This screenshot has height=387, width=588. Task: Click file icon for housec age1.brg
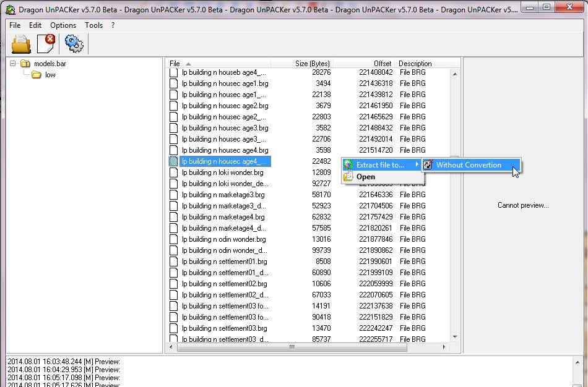coord(174,83)
